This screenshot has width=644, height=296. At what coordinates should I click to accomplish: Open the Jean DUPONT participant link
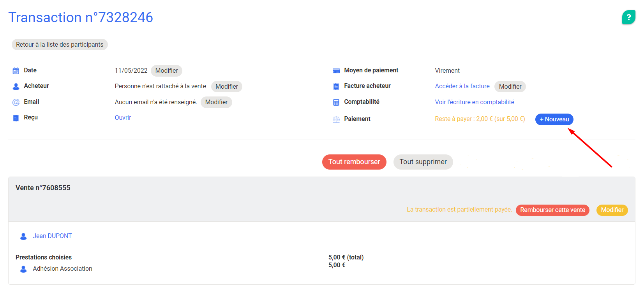pos(52,236)
